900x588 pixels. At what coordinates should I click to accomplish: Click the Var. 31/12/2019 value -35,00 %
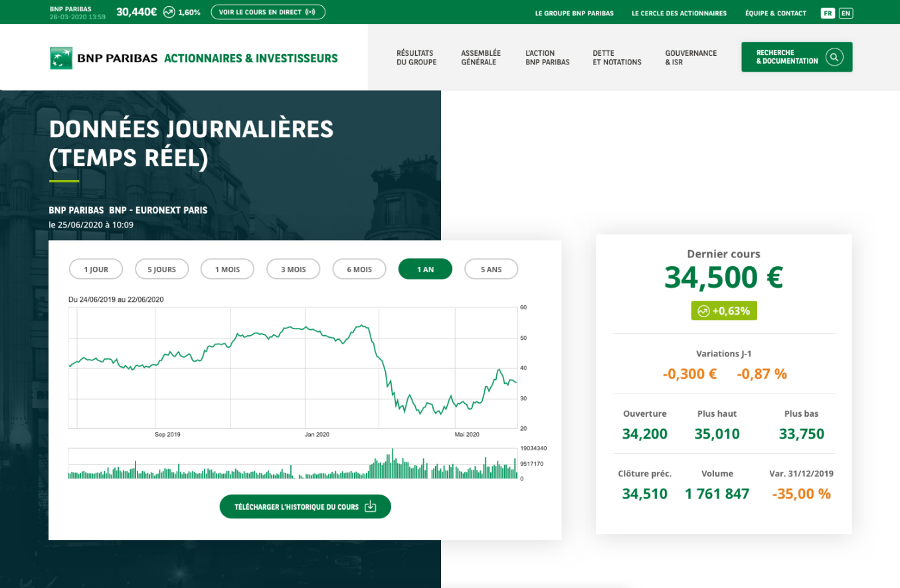[x=802, y=494]
